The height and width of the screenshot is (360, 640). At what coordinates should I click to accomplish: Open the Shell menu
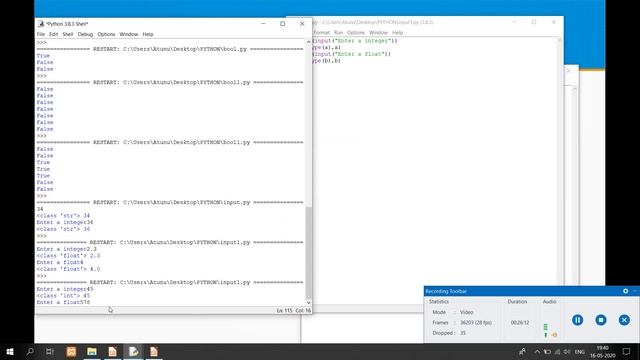point(68,34)
